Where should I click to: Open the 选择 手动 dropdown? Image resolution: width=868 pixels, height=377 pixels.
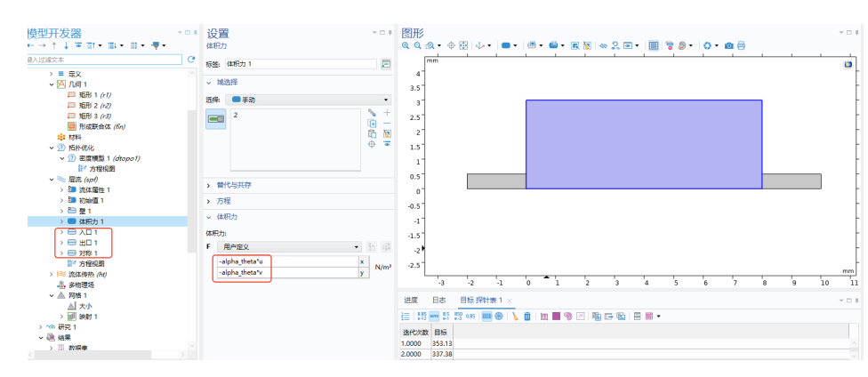308,100
